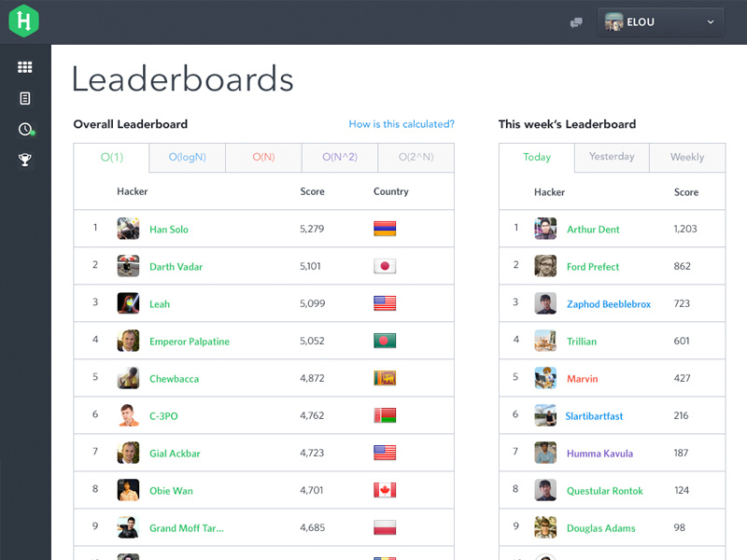Switch to the Weekly tab

[687, 157]
